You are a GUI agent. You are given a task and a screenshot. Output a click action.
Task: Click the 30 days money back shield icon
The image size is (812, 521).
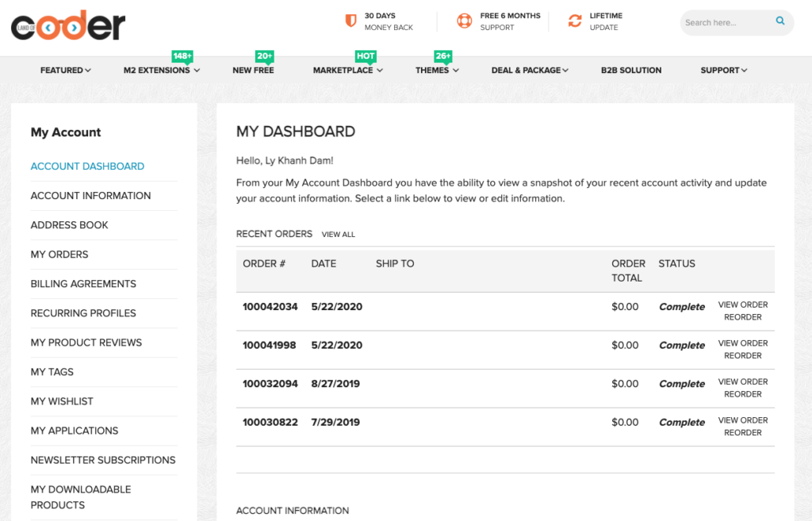350,21
